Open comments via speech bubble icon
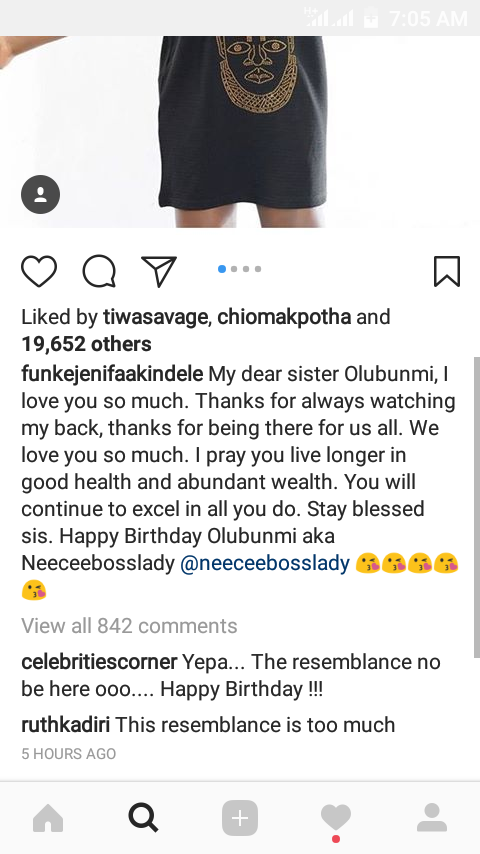This screenshot has width=480, height=854. 99,271
